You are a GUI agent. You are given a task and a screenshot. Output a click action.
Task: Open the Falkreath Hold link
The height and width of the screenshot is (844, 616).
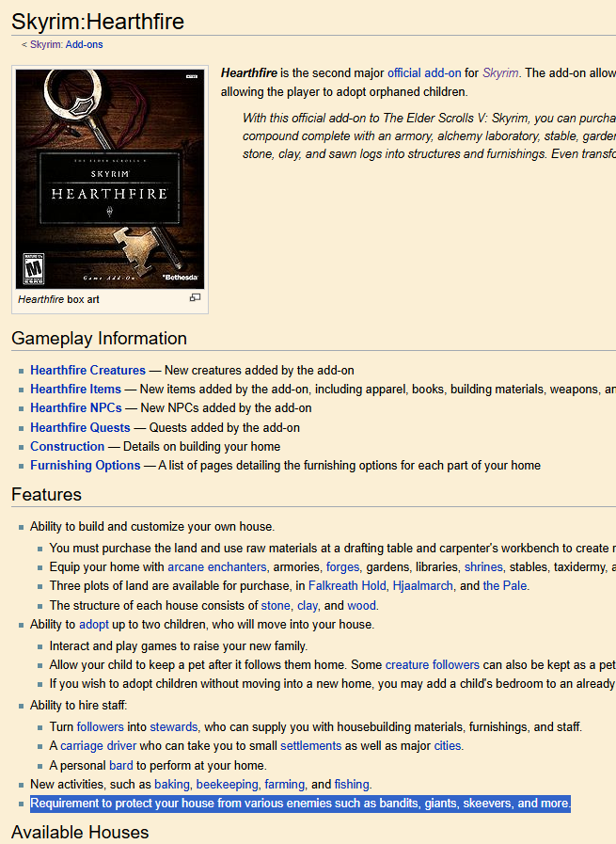[x=347, y=585]
